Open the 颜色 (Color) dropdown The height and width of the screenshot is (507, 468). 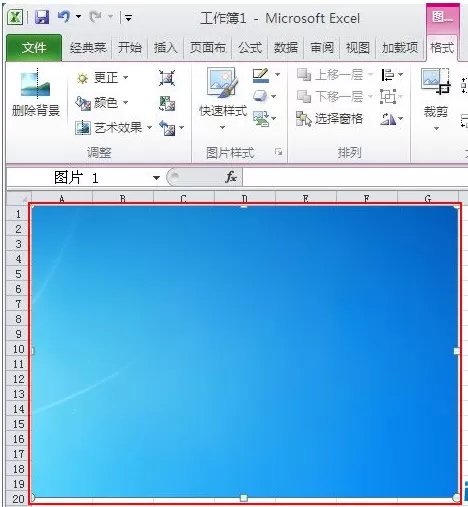[102, 103]
